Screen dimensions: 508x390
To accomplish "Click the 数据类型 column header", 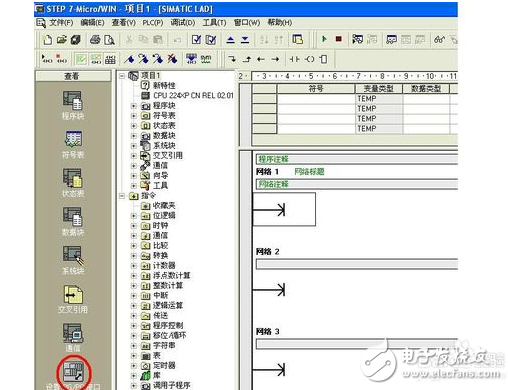I will tap(426, 89).
